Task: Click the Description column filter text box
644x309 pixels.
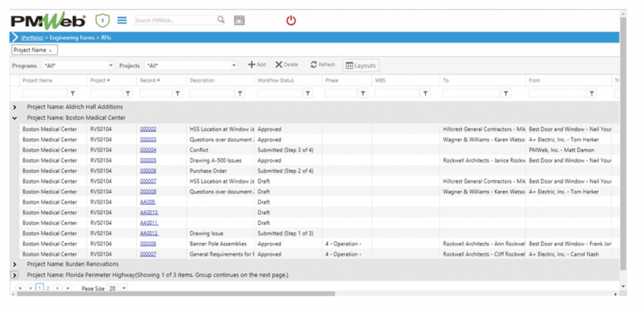Action: (x=212, y=94)
